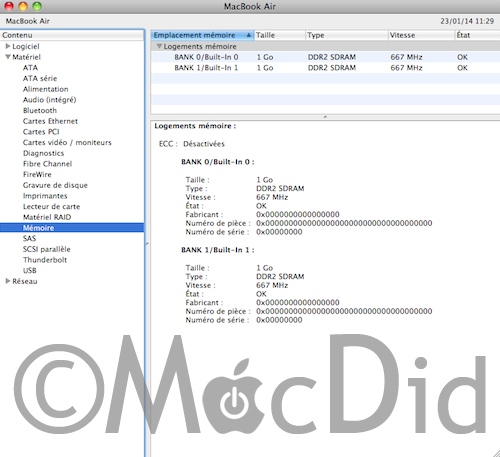Sort by the Type column header
The height and width of the screenshot is (457, 500).
pyautogui.click(x=347, y=35)
